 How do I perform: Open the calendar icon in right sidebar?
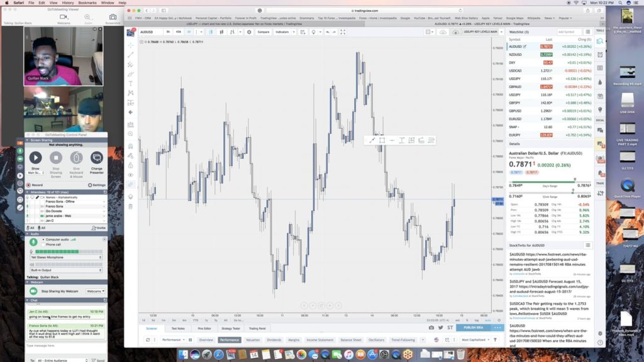pos(600,96)
